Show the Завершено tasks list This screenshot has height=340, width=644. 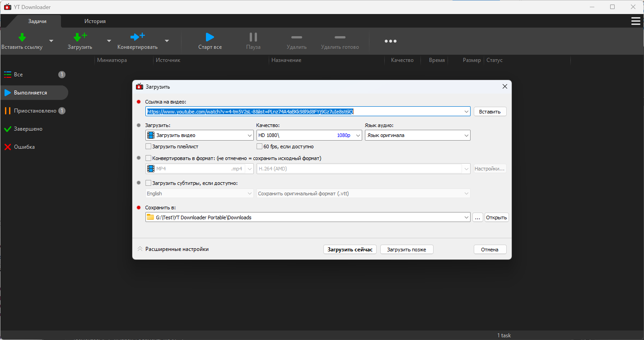point(28,129)
